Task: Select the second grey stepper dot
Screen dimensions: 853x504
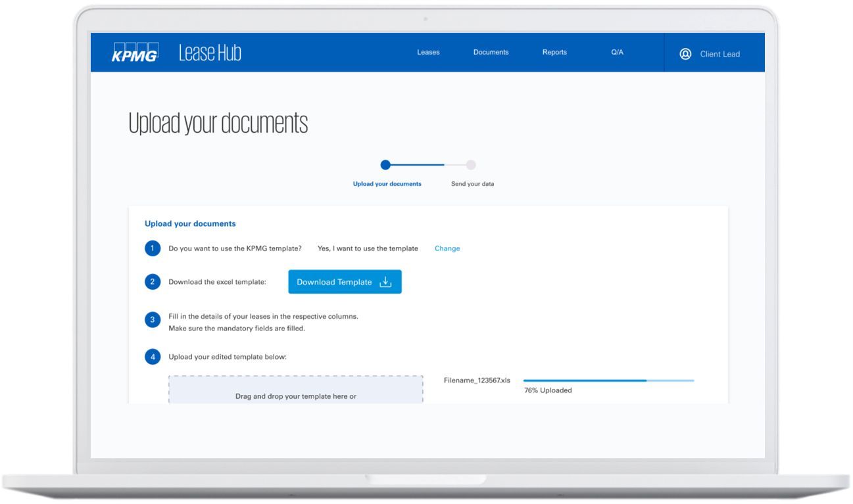Action: [471, 165]
